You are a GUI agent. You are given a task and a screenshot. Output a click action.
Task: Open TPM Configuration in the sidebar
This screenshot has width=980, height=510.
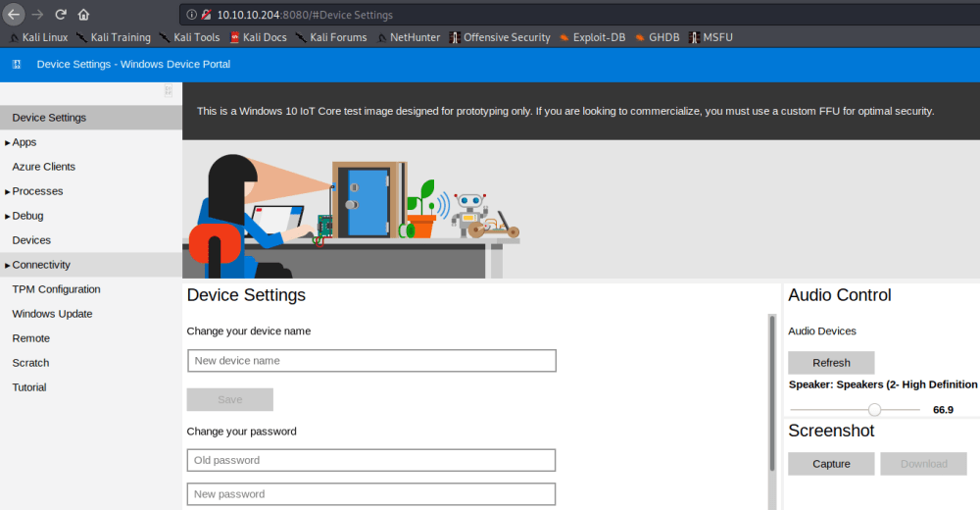(56, 289)
